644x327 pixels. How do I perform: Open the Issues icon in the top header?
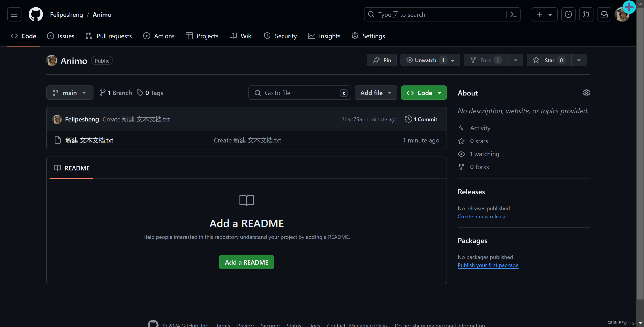click(x=568, y=14)
